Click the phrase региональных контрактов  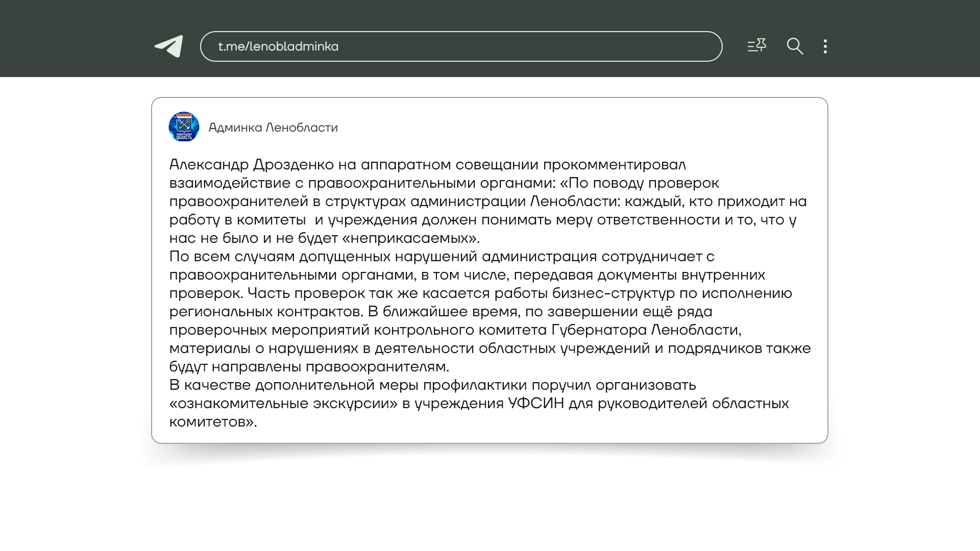[265, 312]
